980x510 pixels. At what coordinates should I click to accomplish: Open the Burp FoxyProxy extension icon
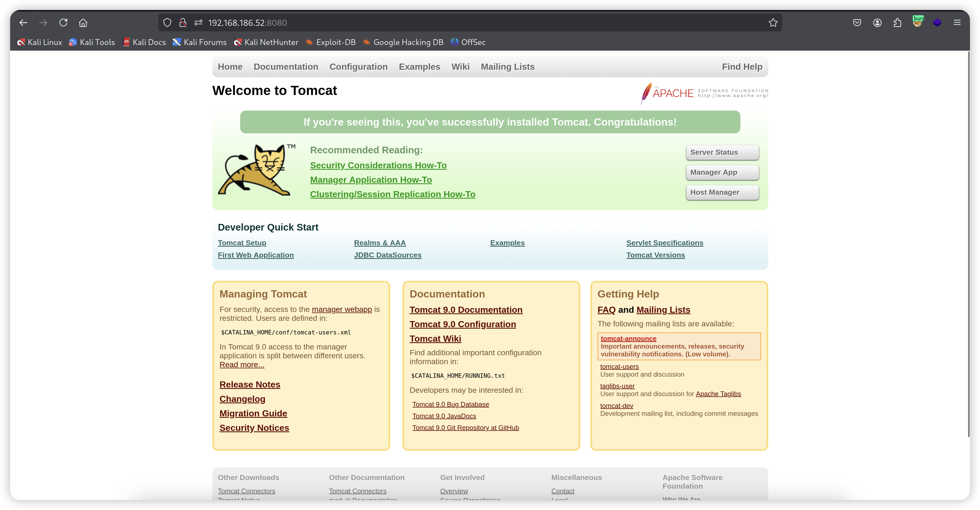coord(918,22)
